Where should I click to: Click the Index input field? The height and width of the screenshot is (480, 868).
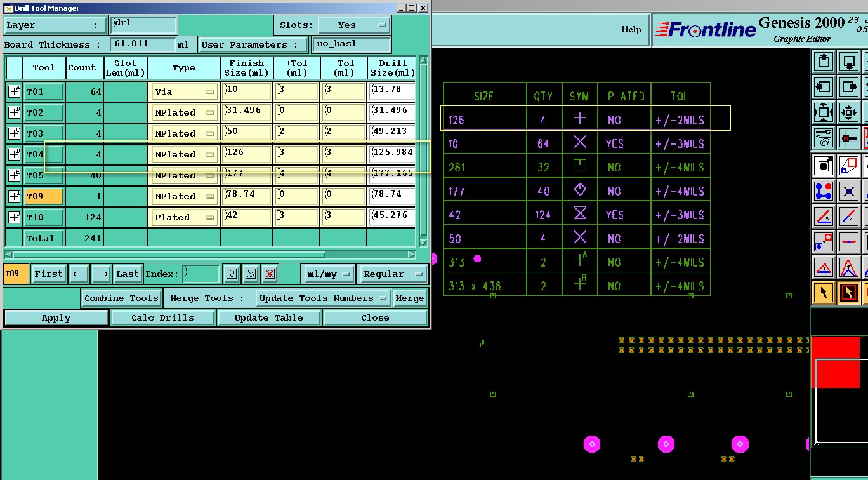[201, 274]
